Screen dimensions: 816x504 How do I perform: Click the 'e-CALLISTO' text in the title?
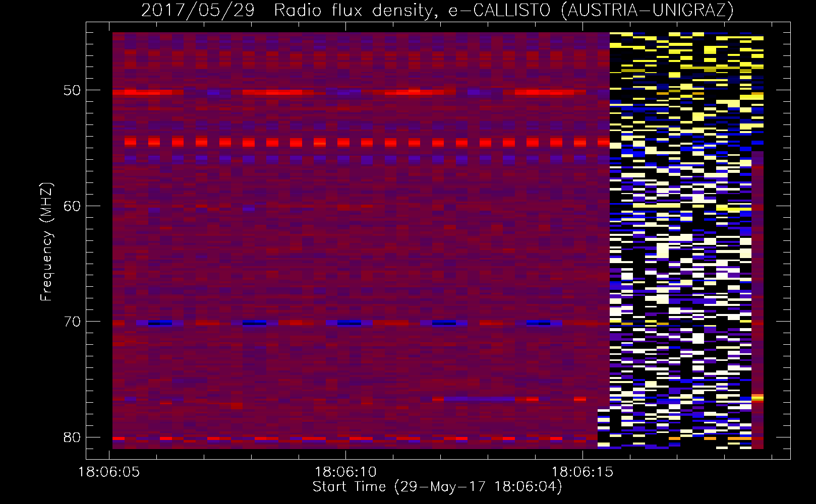coord(499,10)
